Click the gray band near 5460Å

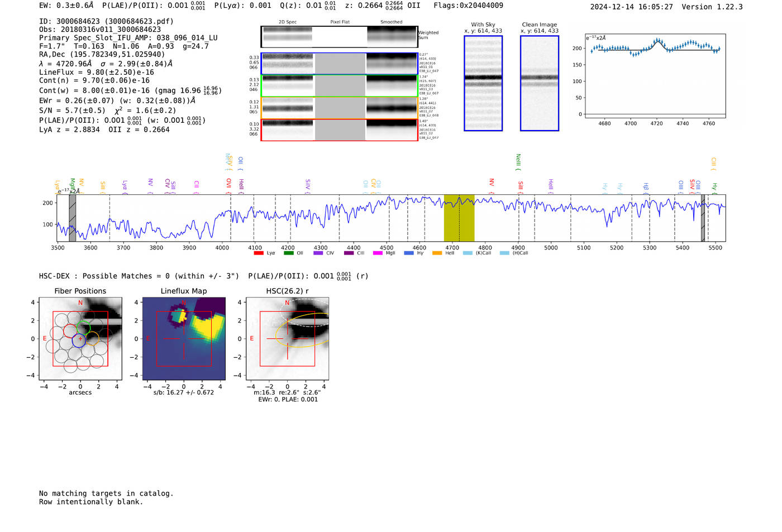click(703, 218)
